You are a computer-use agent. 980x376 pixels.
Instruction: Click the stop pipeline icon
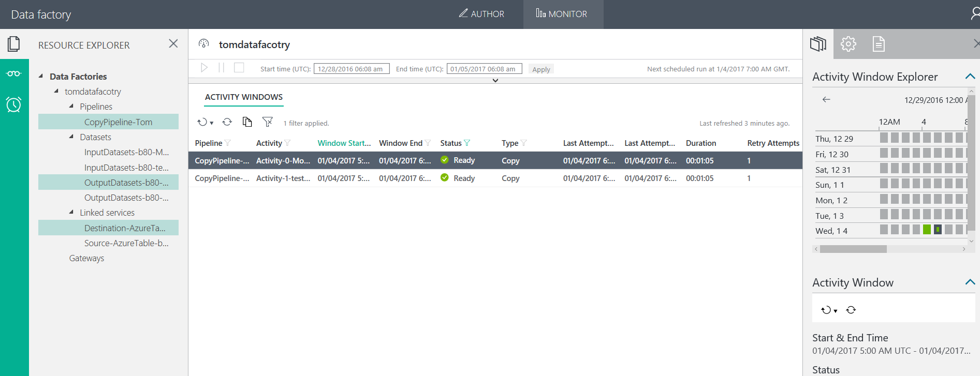[x=239, y=68]
